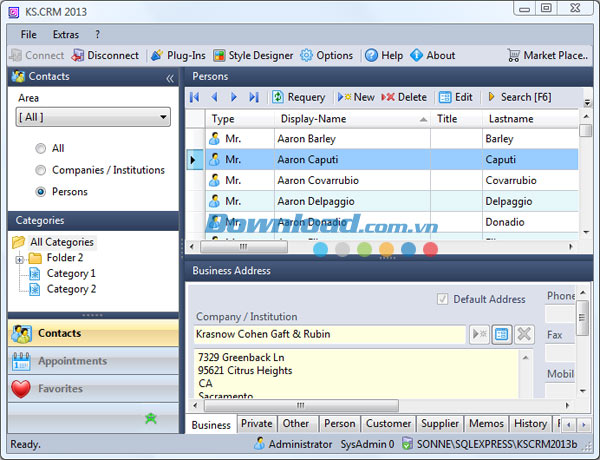Create a New person record

point(356,97)
